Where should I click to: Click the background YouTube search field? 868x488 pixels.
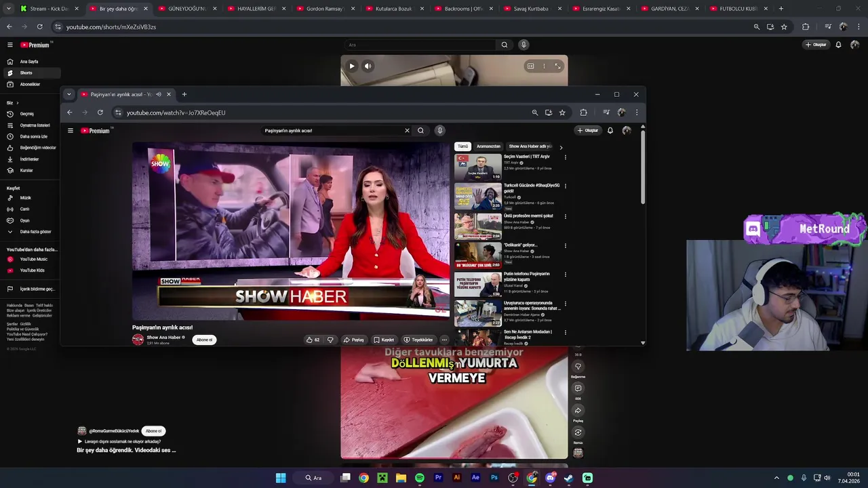click(419, 45)
